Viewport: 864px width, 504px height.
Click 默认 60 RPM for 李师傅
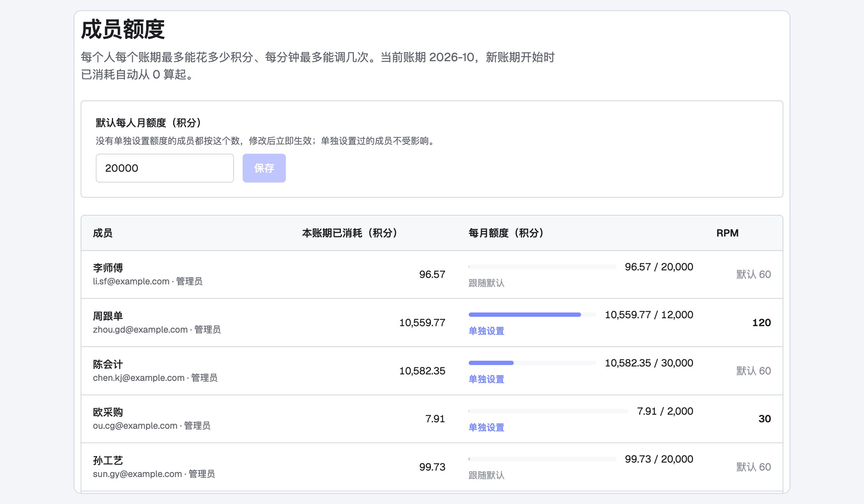(x=753, y=275)
